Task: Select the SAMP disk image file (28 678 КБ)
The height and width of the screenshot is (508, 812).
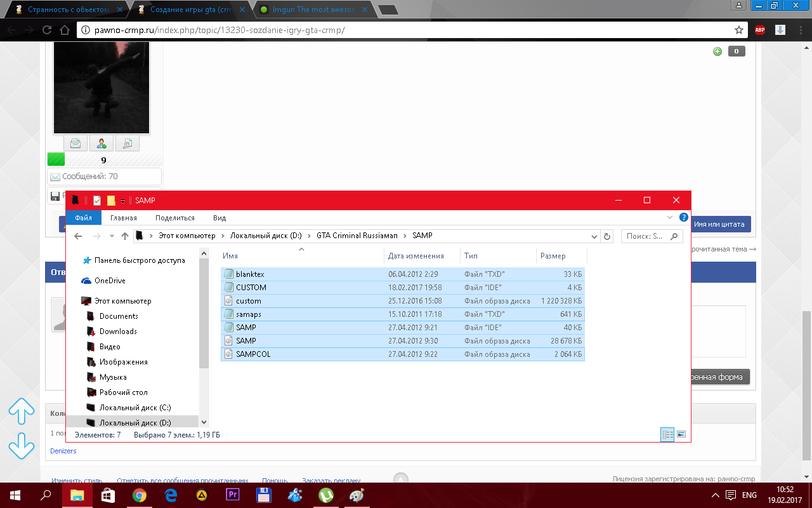Action: tap(403, 341)
